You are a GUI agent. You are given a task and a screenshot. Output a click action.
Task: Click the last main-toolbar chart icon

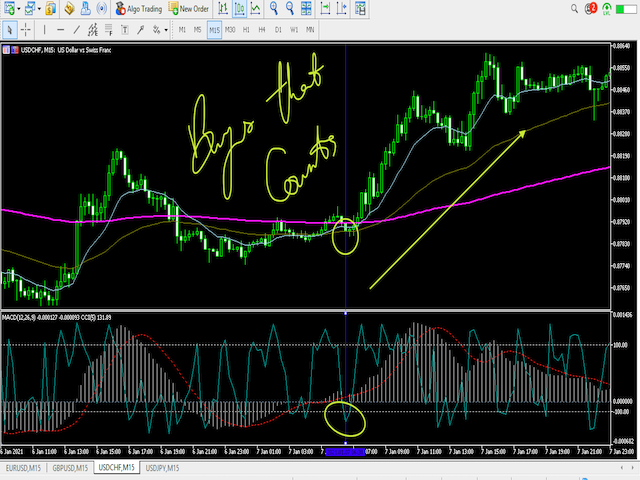click(x=360, y=8)
